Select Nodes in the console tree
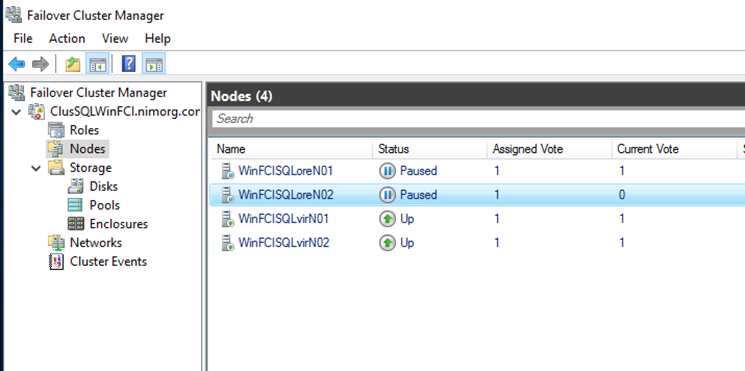Image resolution: width=745 pixels, height=371 pixels. (87, 149)
